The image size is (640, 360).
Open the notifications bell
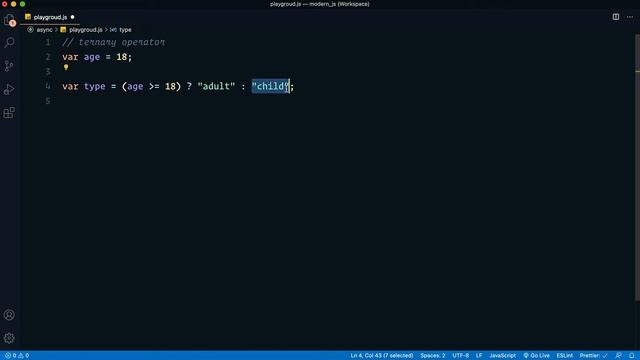[x=631, y=356]
